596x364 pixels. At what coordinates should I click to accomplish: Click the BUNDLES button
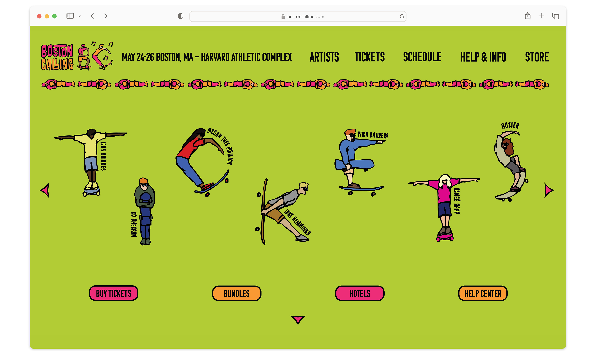(x=237, y=293)
